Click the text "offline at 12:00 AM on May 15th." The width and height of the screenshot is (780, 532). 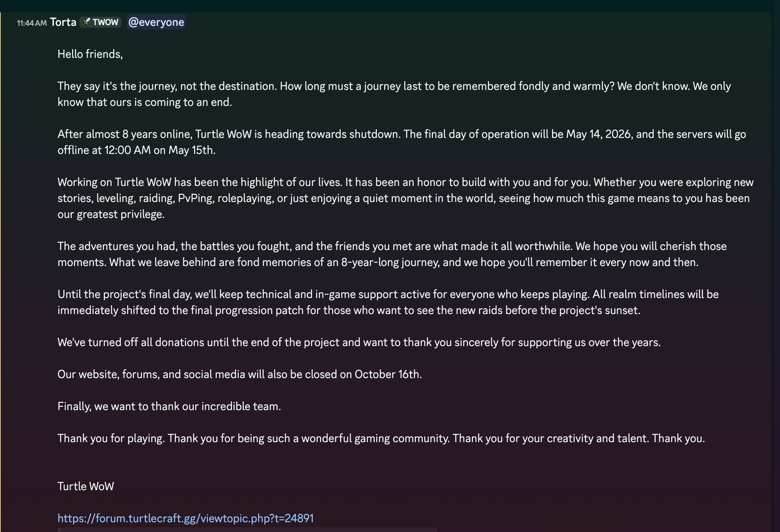[x=137, y=150]
